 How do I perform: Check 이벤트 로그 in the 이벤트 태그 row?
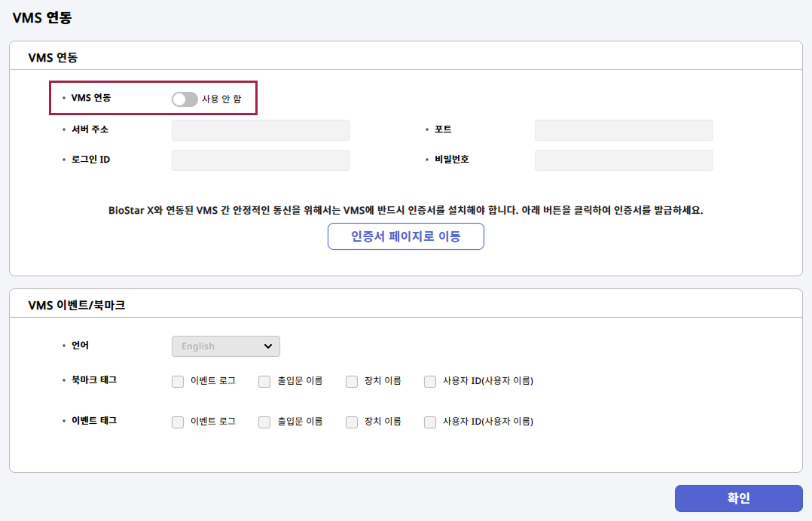pyautogui.click(x=178, y=422)
